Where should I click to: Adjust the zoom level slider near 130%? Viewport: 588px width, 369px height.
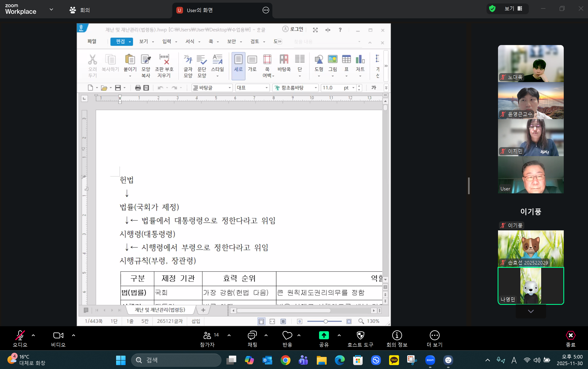point(326,321)
